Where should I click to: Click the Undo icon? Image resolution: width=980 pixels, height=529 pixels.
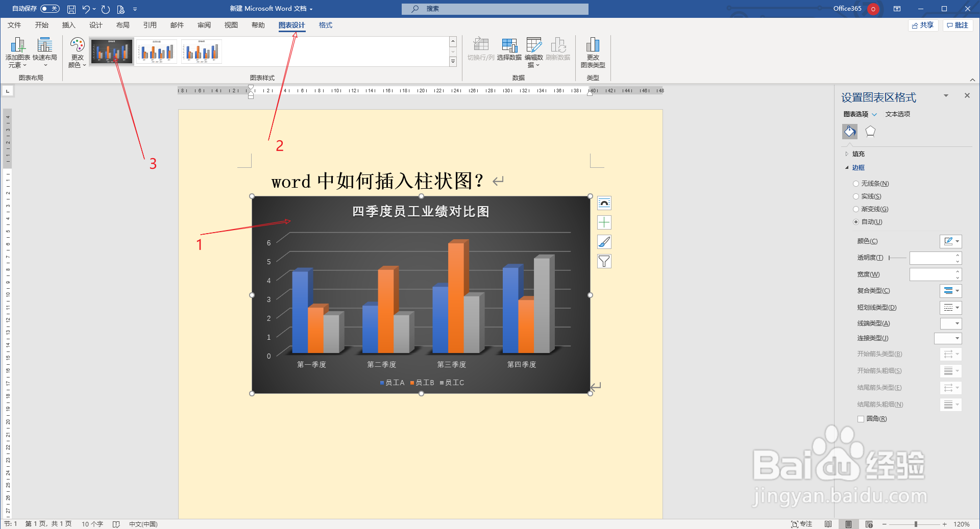click(x=86, y=9)
